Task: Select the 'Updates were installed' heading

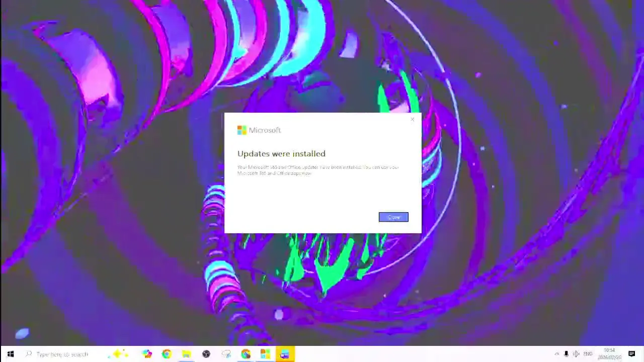Action: tap(281, 154)
